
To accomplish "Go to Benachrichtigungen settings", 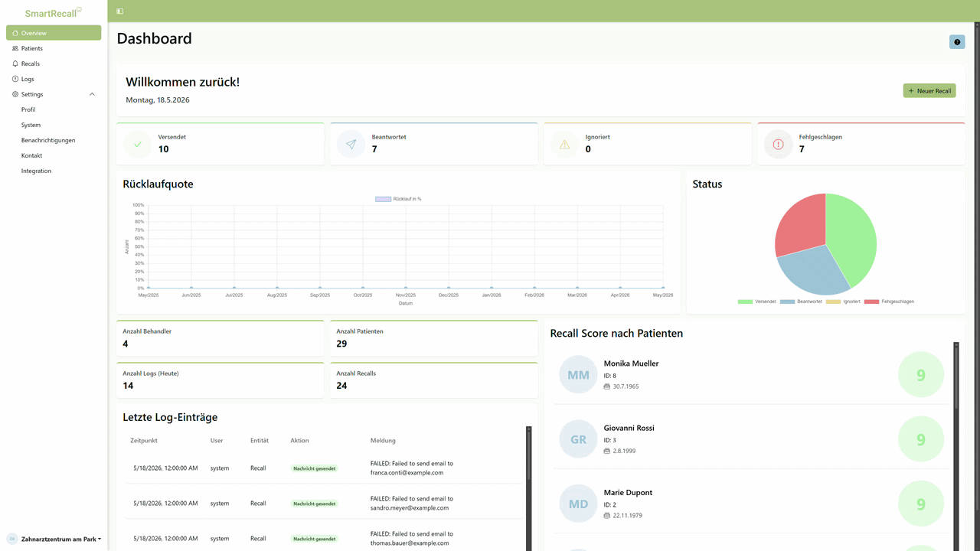I will coord(48,140).
